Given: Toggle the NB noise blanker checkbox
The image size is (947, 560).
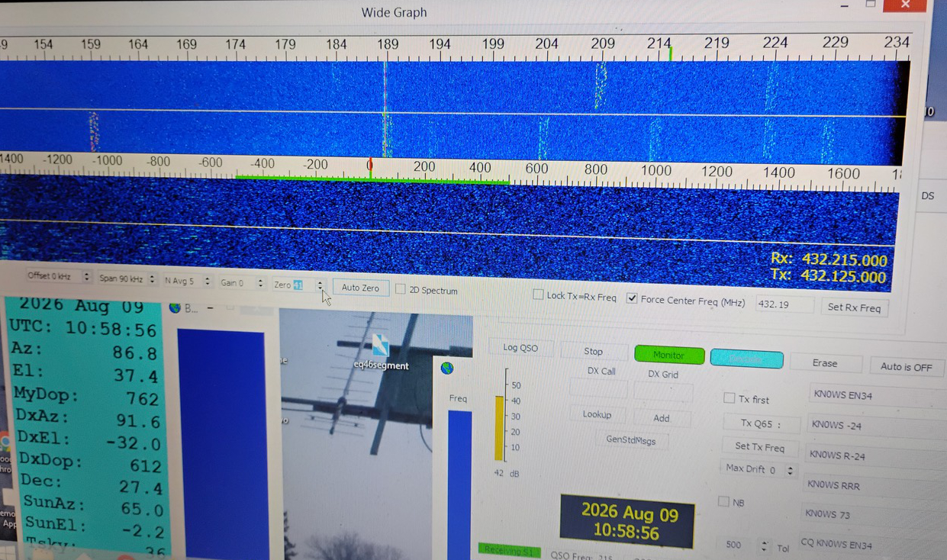Looking at the screenshot, I should click(x=723, y=501).
